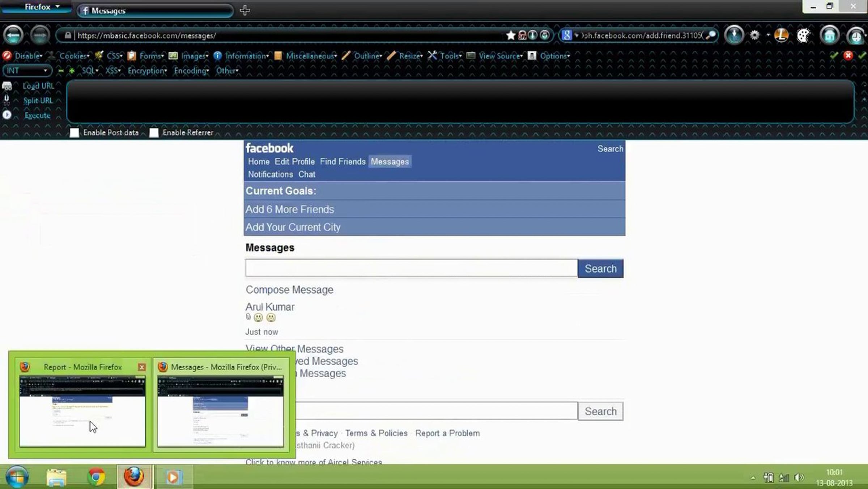Open the Forms menu on the developer toolbar

(x=152, y=56)
